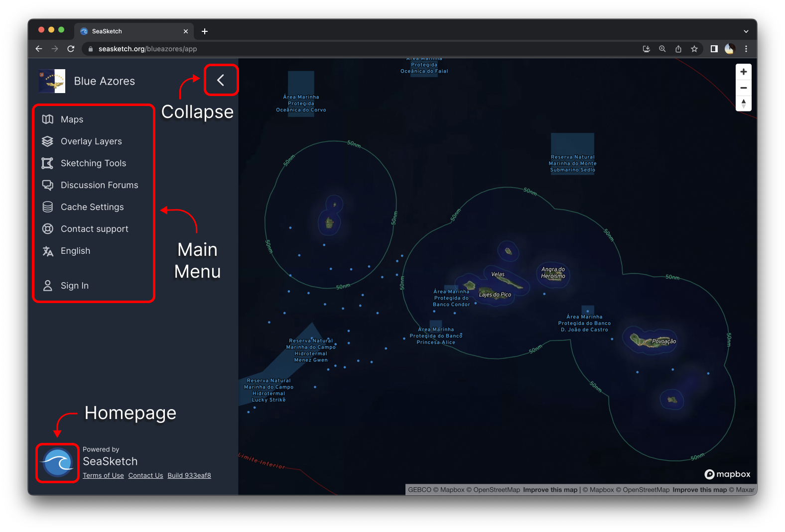
Task: Zoom out on the map
Action: (743, 88)
